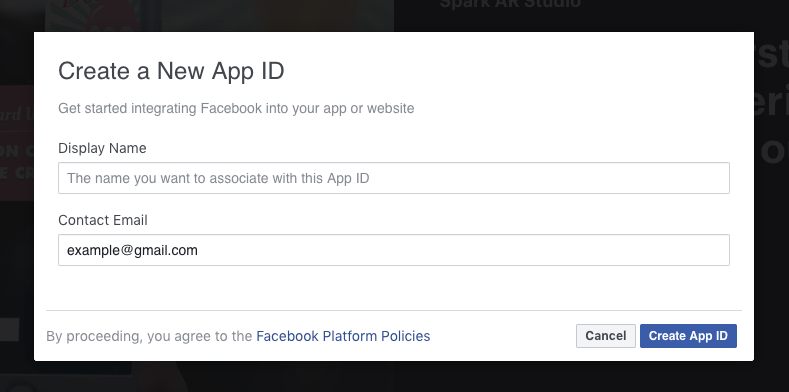Cancel the new App ID dialog
Screen dimensions: 789x392
point(605,336)
